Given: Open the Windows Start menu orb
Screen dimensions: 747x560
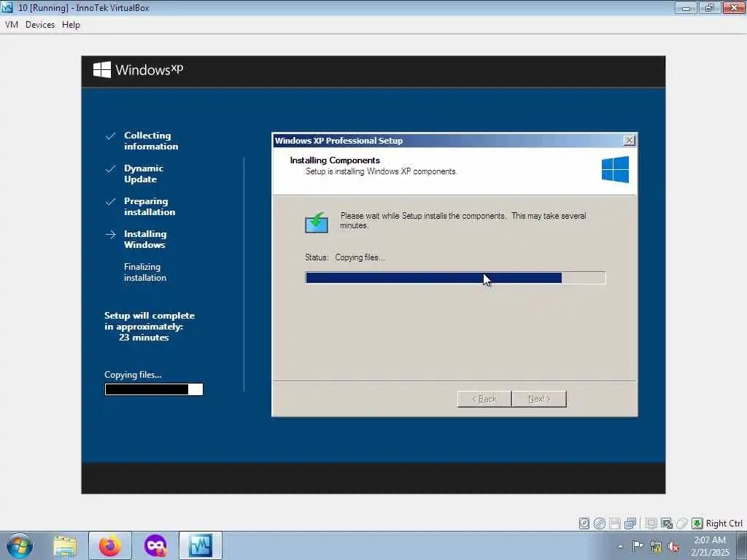Looking at the screenshot, I should point(20,545).
